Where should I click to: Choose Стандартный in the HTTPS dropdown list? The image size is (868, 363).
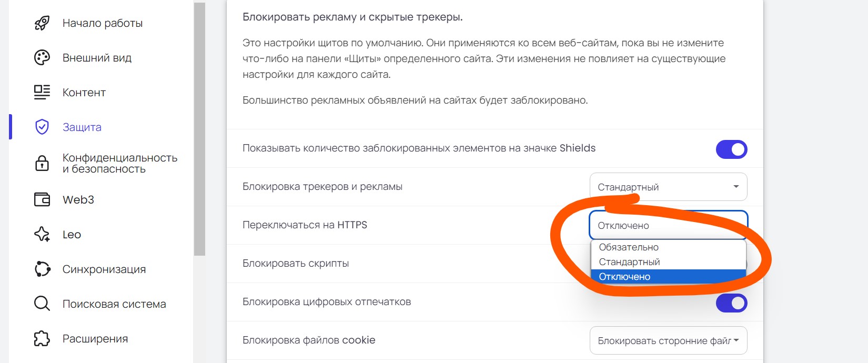coord(630,262)
